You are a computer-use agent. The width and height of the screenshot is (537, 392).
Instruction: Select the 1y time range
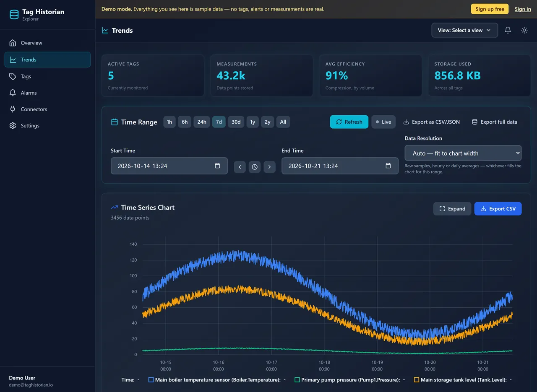(x=253, y=122)
